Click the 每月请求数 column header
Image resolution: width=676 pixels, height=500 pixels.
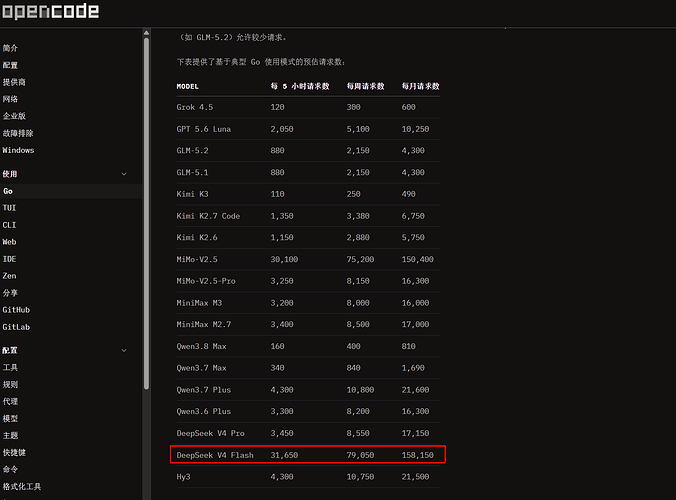[420, 86]
